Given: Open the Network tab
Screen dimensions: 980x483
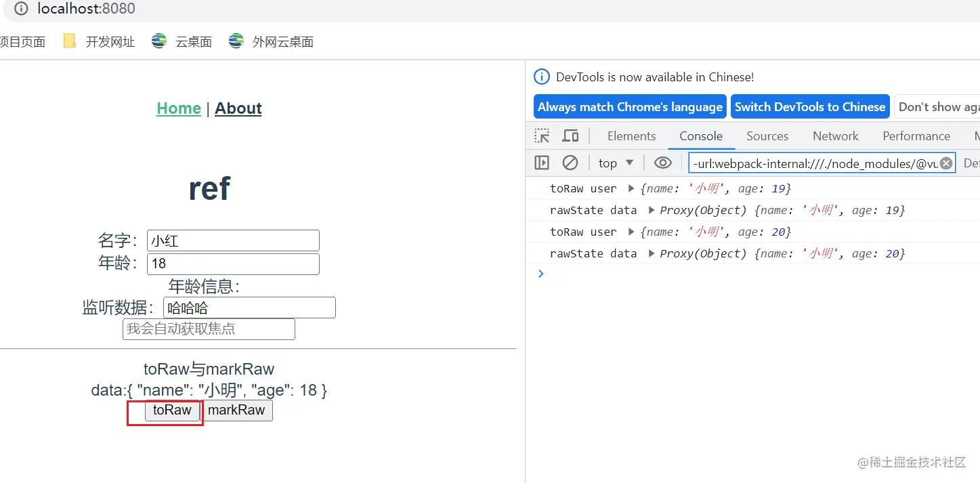Looking at the screenshot, I should 836,136.
